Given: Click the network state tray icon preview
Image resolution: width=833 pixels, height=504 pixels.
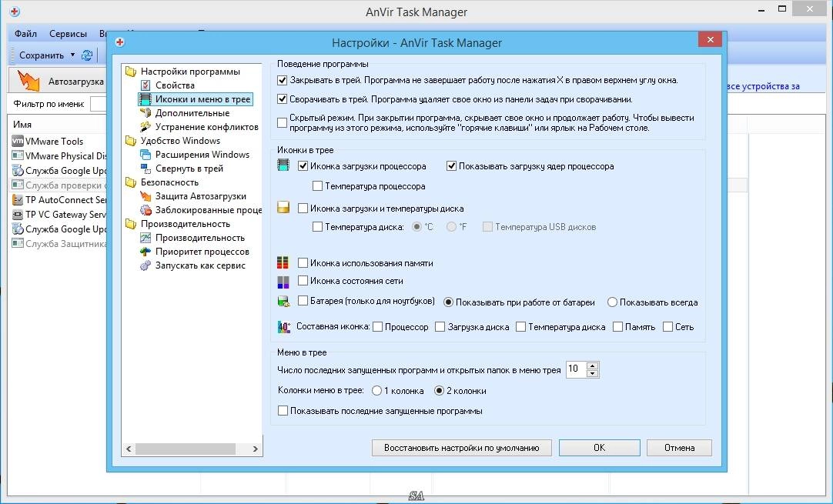Looking at the screenshot, I should tap(283, 282).
